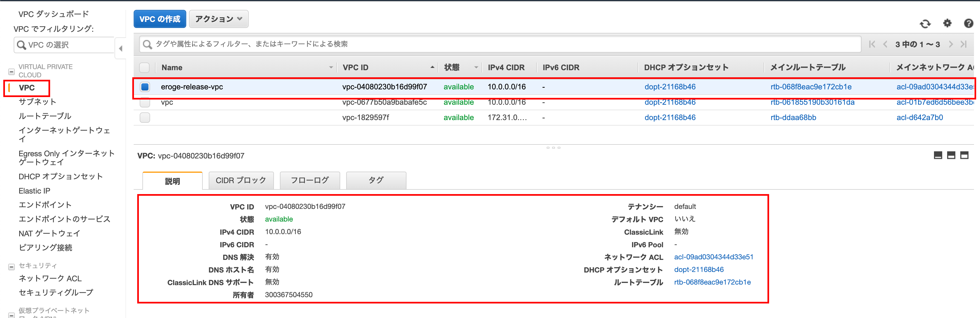Open the settings gear icon
The image size is (980, 318).
coord(947,24)
